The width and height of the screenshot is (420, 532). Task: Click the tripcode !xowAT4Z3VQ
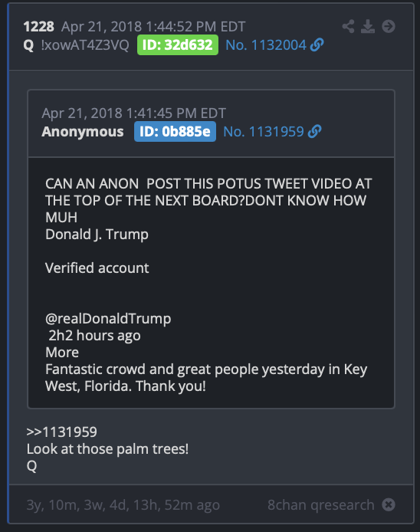(85, 45)
